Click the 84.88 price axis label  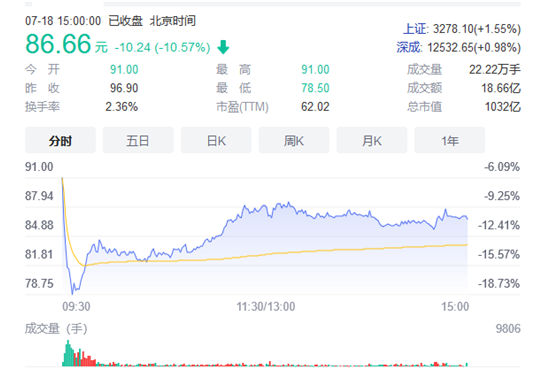[39, 225]
